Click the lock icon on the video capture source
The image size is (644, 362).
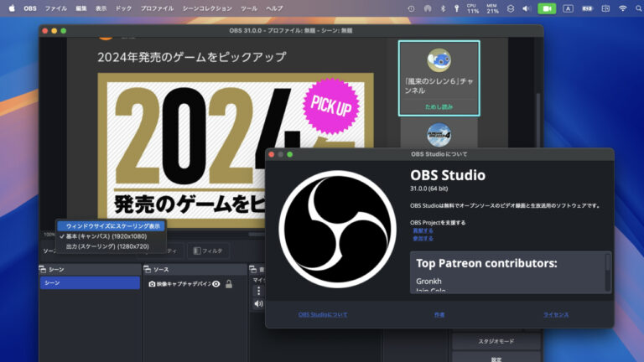click(229, 284)
